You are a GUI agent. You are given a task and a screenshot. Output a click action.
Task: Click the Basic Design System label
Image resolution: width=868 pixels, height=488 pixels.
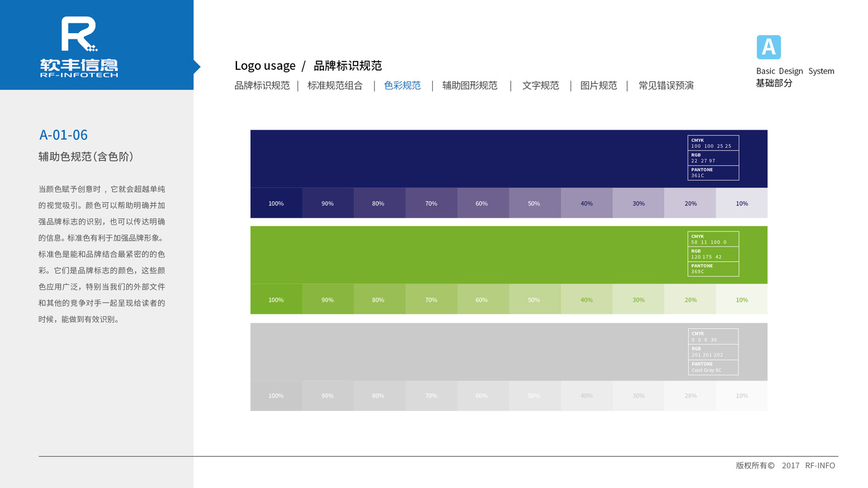tap(795, 71)
